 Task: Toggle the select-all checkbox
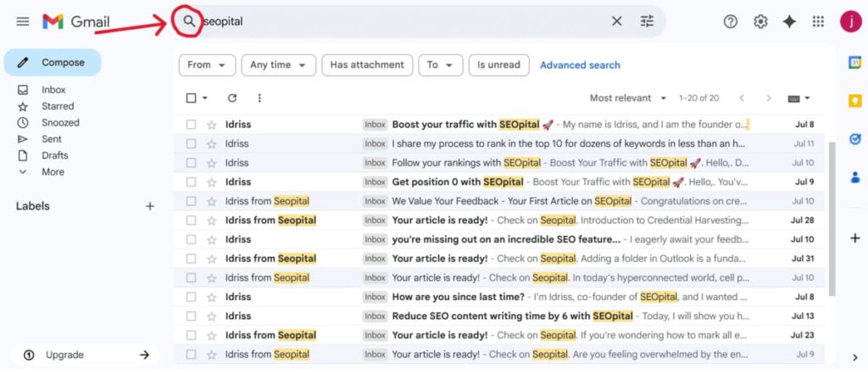tap(191, 98)
